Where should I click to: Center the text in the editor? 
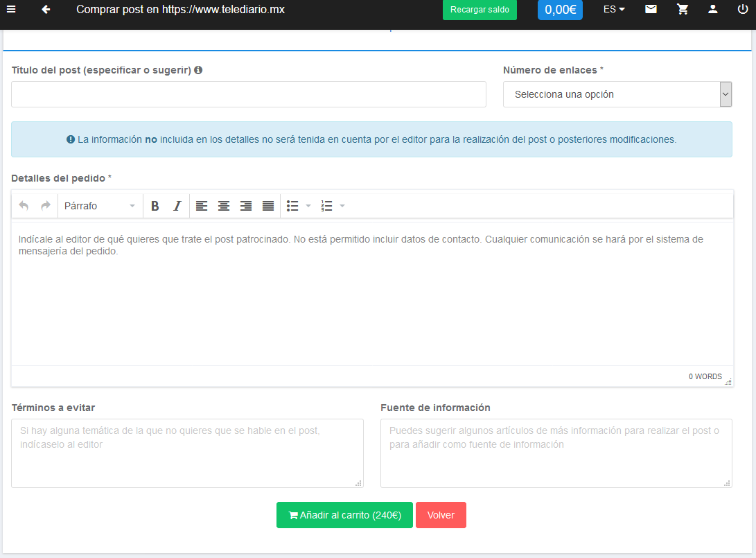click(224, 206)
